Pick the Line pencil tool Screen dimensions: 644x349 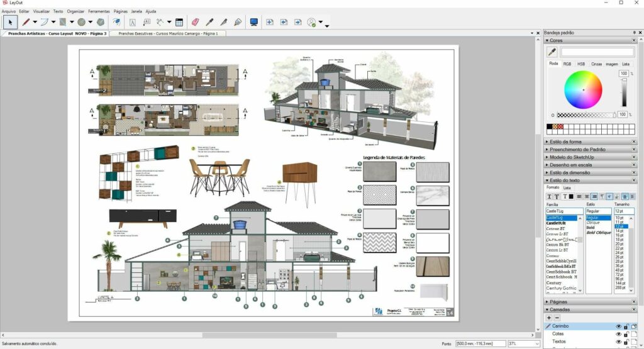(x=26, y=22)
